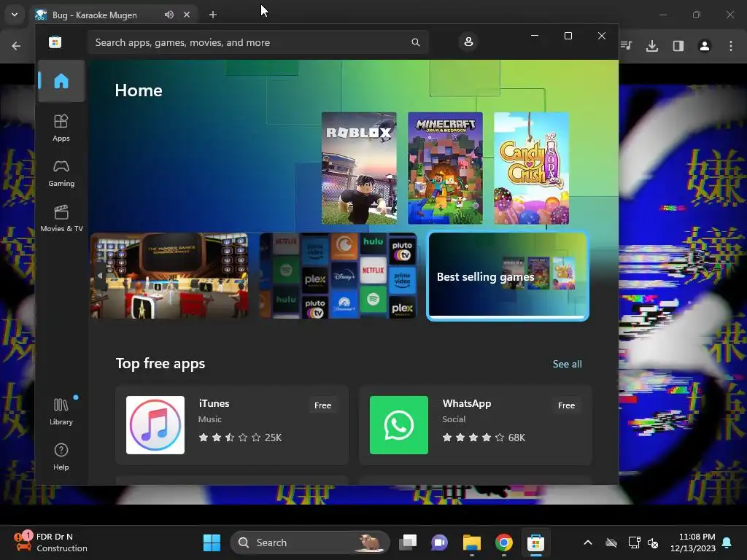Click the Top free apps heading
This screenshot has height=560, width=747.
pyautogui.click(x=160, y=363)
